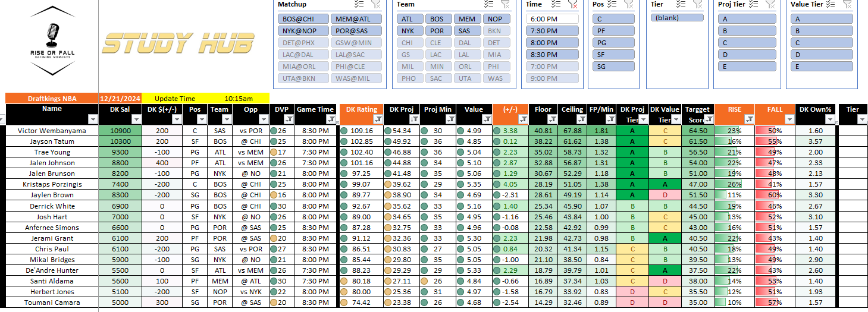Toggle the BOS@CHI matchup slicer item
868x312 pixels.
click(302, 19)
